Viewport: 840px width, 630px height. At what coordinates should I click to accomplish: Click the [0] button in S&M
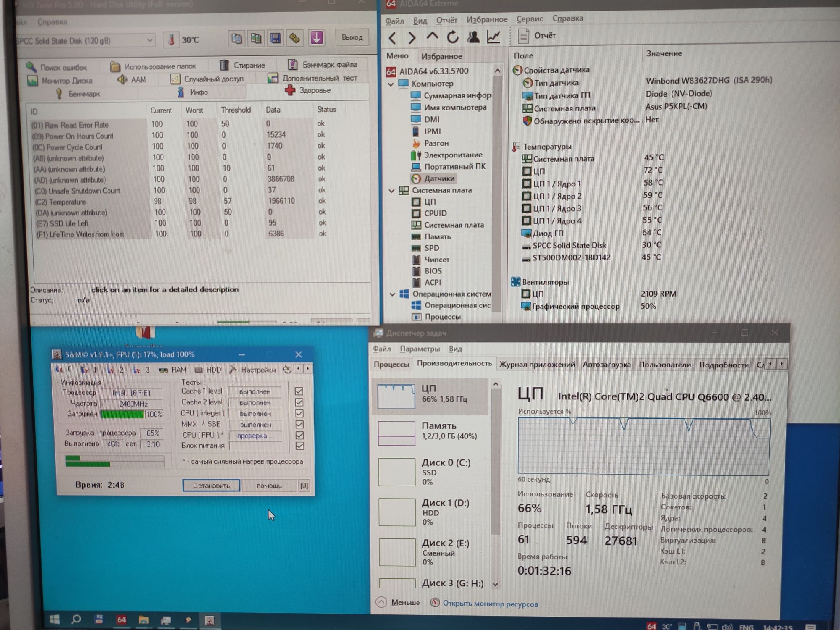304,486
